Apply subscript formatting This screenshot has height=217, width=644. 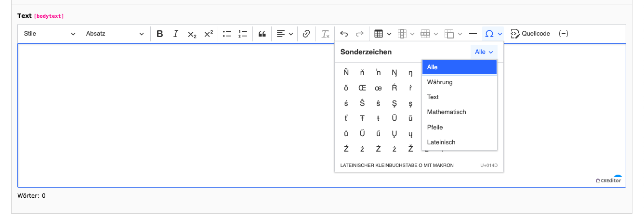192,34
